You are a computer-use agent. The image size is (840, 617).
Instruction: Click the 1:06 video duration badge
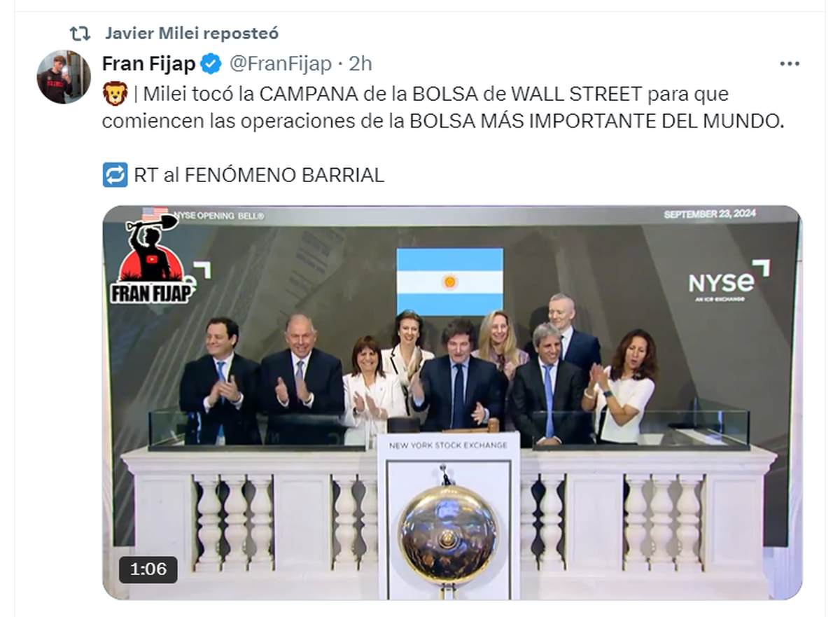[148, 569]
